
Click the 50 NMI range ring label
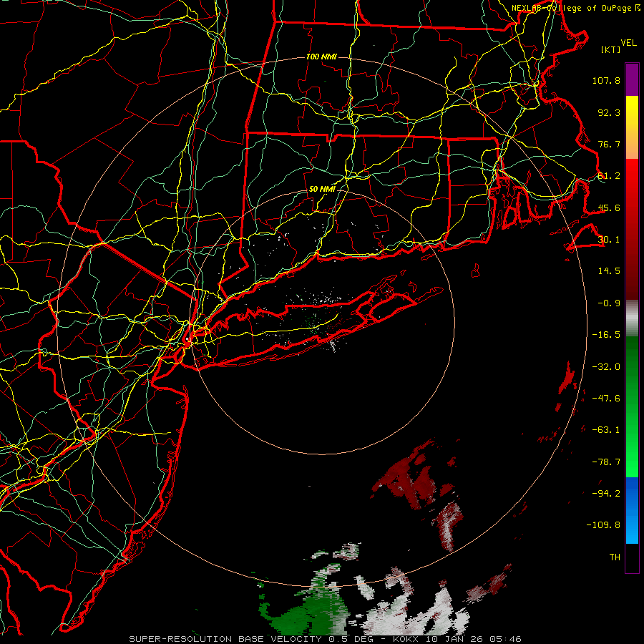point(322,190)
